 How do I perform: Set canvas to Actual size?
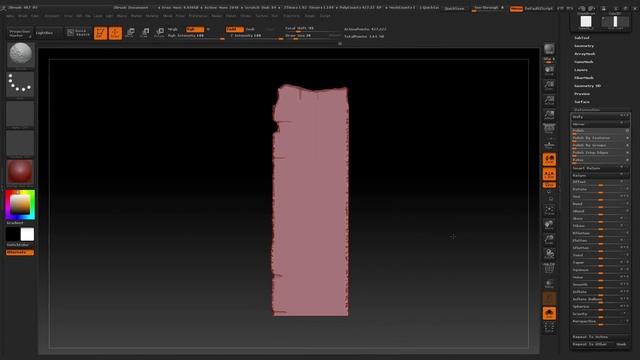[549, 100]
